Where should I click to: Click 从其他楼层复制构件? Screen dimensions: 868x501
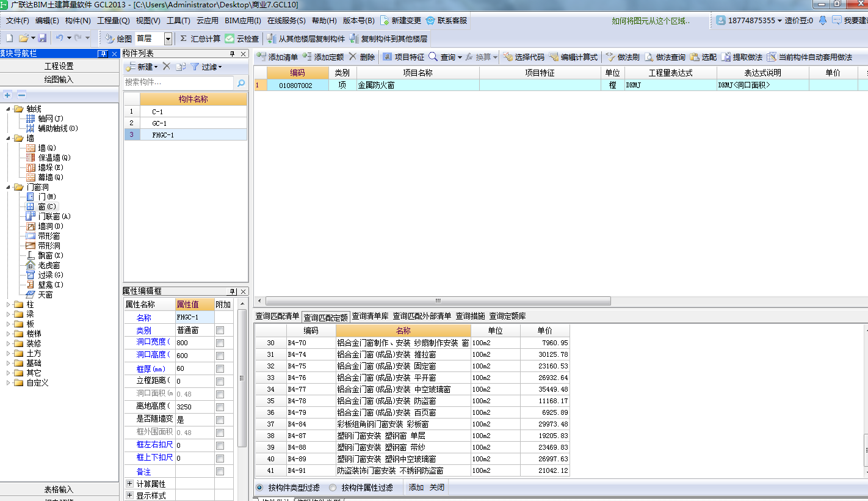click(x=306, y=38)
